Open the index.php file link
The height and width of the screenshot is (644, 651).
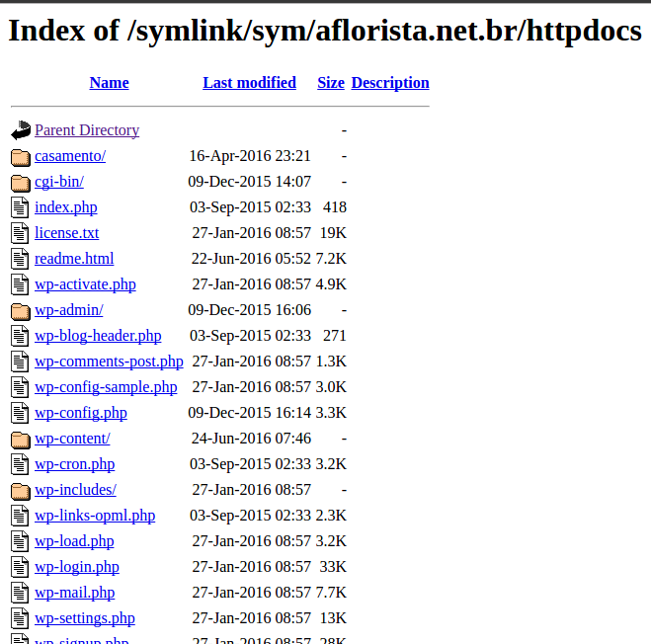pyautogui.click(x=66, y=207)
